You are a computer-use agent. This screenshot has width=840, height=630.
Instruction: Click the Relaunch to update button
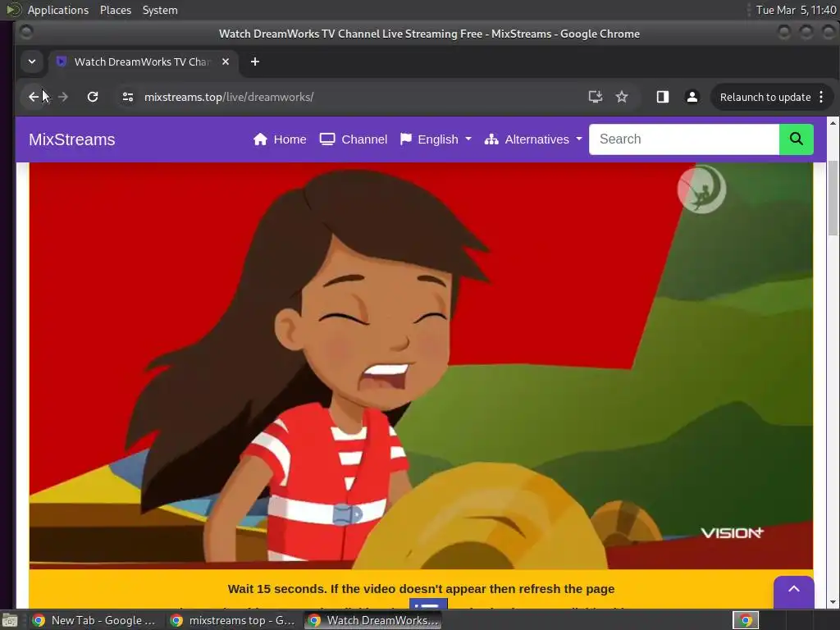tap(765, 97)
